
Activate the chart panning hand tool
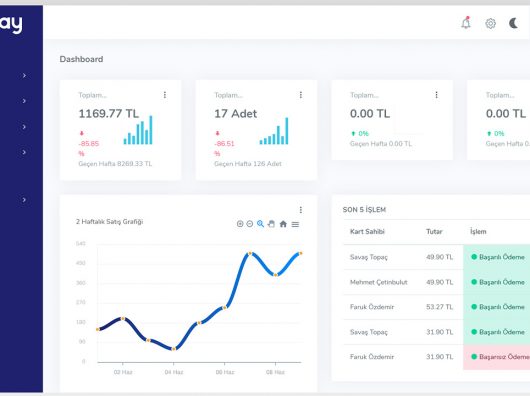pyautogui.click(x=271, y=224)
